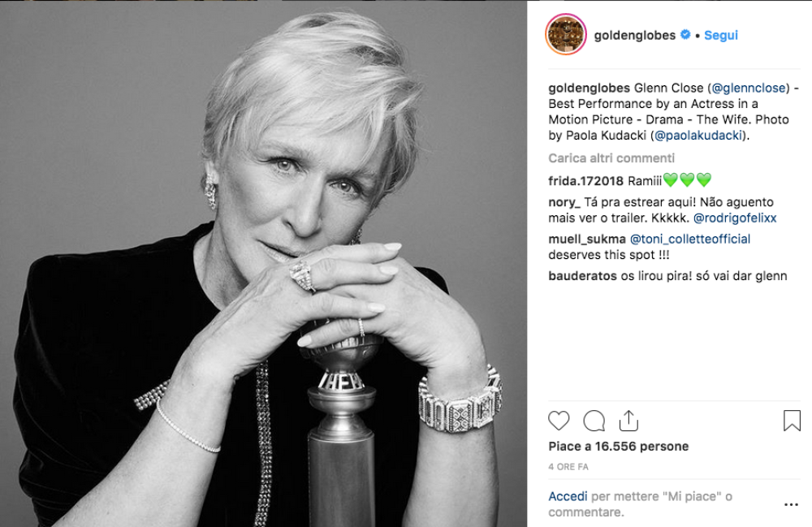View likes via Piace a 16.556 persone
Screen dimensions: 812x527
click(x=618, y=447)
